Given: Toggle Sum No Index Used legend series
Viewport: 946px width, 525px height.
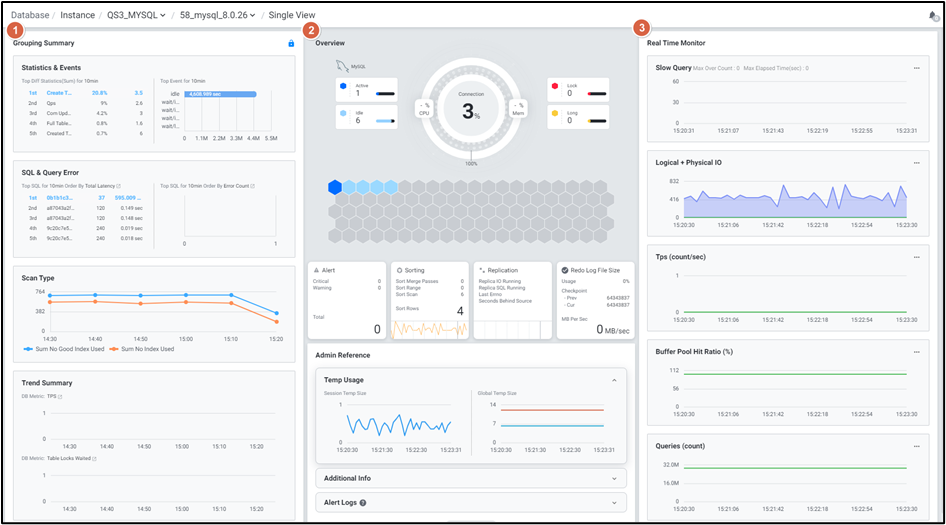Looking at the screenshot, I should pyautogui.click(x=142, y=349).
